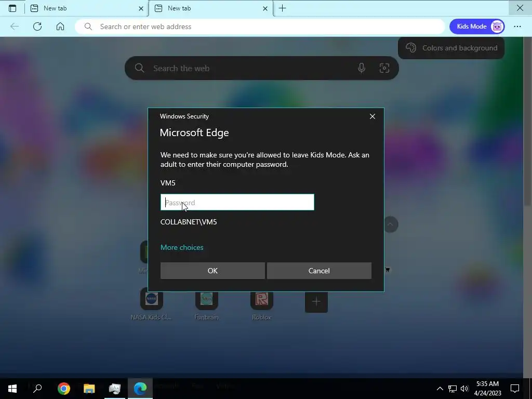Open the Roblox shortcut
Screen dimensions: 532x399
(262, 303)
